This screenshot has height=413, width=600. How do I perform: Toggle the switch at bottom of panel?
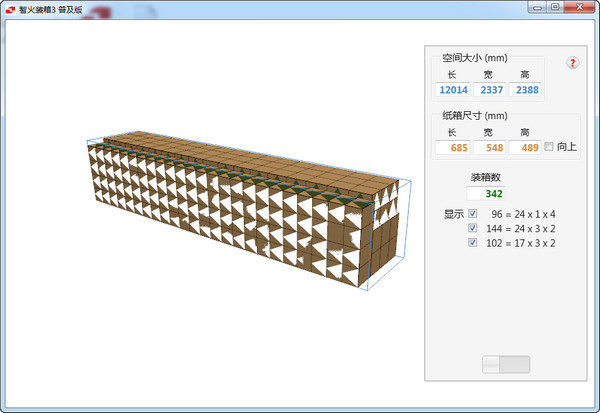(x=506, y=364)
